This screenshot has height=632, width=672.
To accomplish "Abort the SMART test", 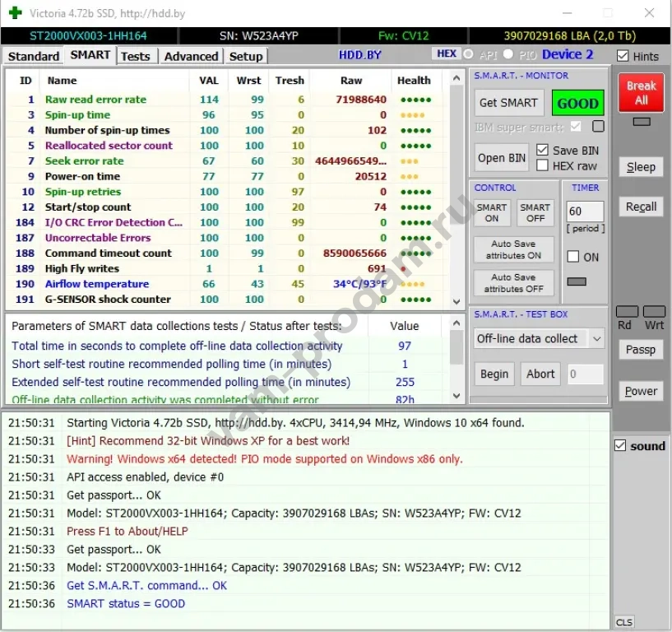I will pyautogui.click(x=540, y=374).
